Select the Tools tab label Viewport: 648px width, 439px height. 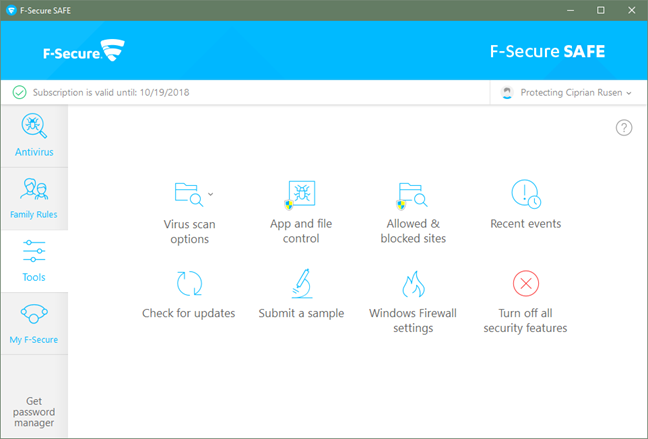(34, 277)
